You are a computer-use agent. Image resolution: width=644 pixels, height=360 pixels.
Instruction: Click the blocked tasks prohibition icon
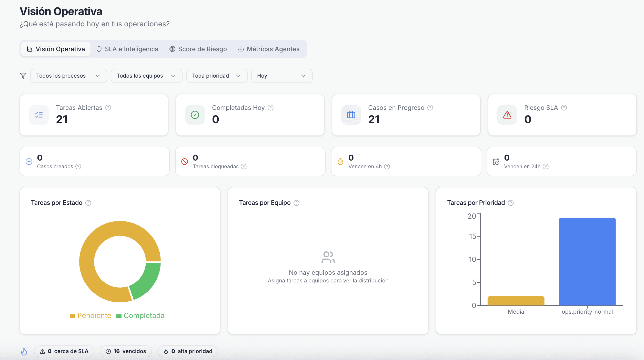185,162
